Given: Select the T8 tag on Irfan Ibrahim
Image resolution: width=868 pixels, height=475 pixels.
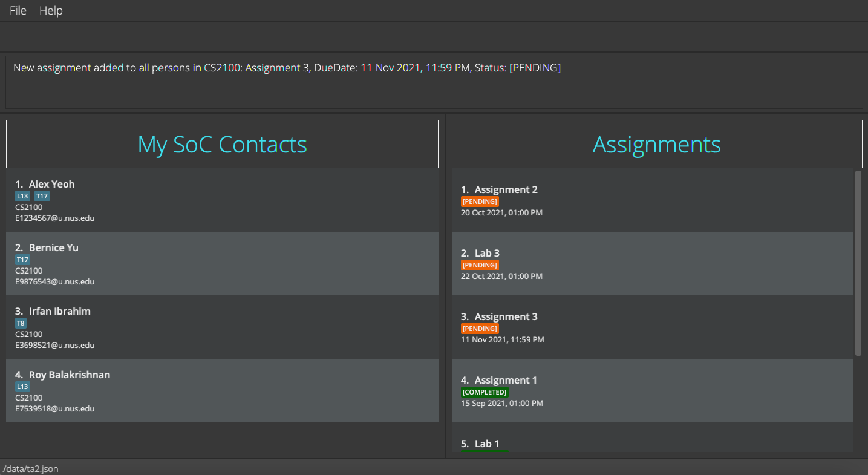Looking at the screenshot, I should (21, 323).
